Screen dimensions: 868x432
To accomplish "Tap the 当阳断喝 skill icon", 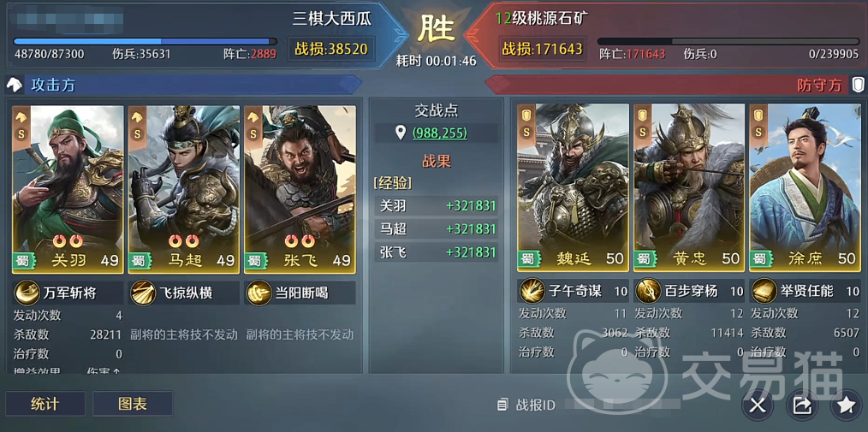I will click(x=259, y=293).
